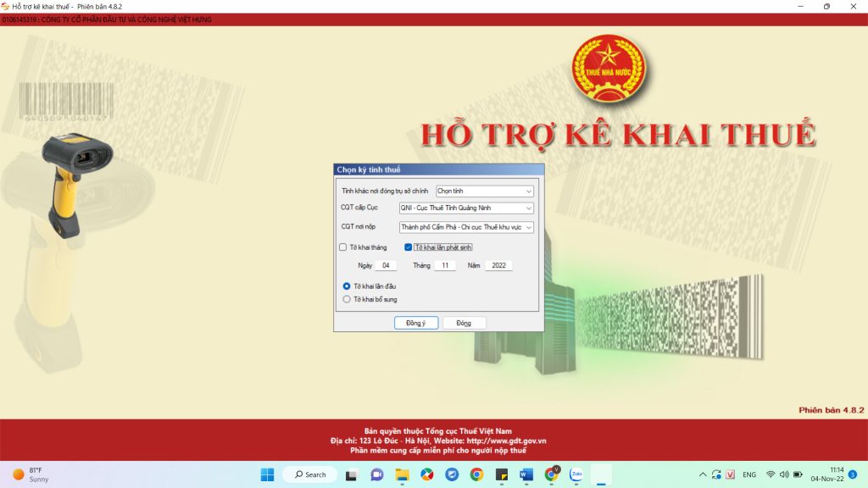Click the Tháng input field
The width and height of the screenshot is (868, 488).
point(445,265)
